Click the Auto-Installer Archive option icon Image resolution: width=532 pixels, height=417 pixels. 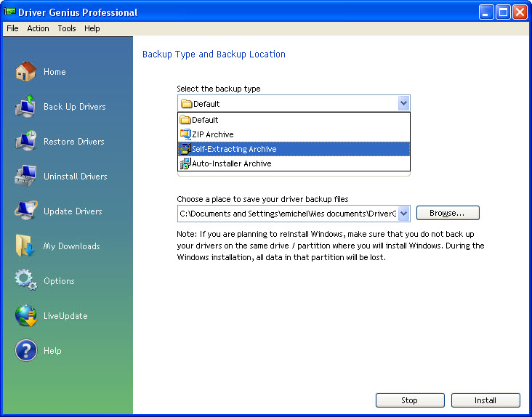point(185,163)
